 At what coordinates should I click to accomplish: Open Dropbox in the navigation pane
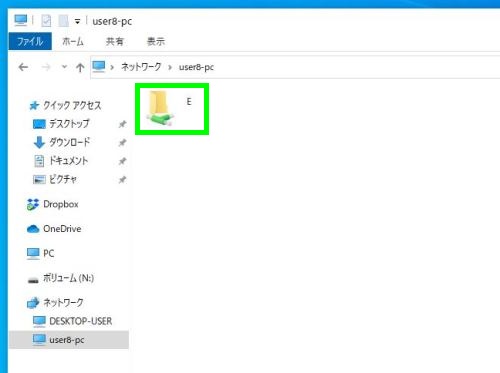click(x=53, y=204)
